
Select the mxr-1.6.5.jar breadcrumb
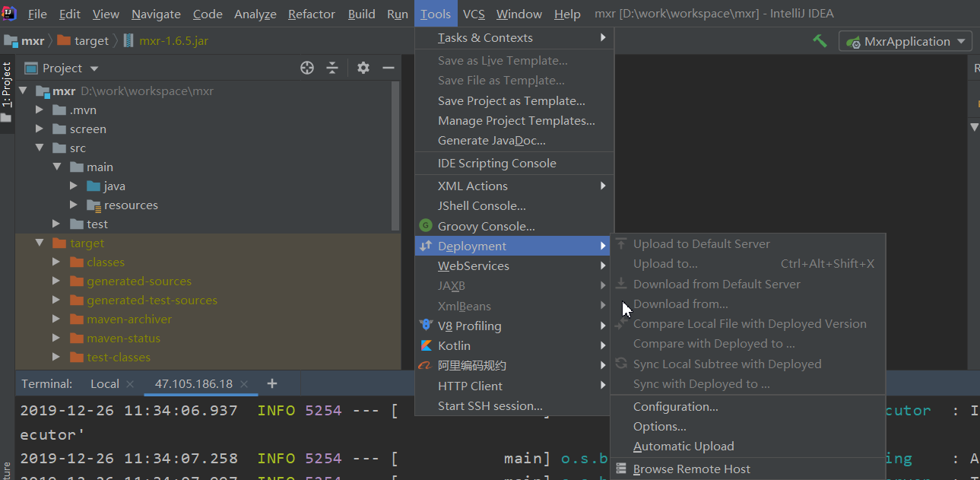pyautogui.click(x=166, y=40)
